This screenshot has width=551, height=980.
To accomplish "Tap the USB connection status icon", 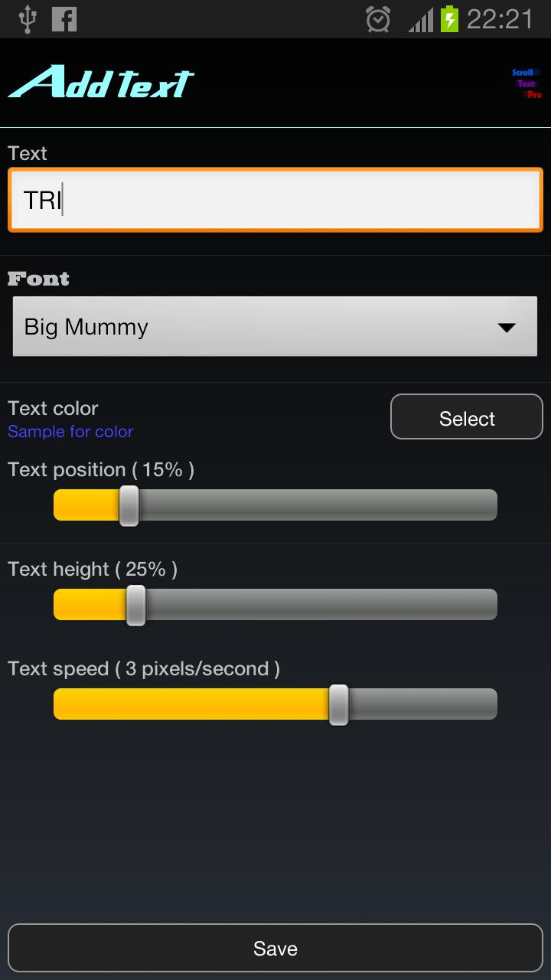I will point(28,19).
